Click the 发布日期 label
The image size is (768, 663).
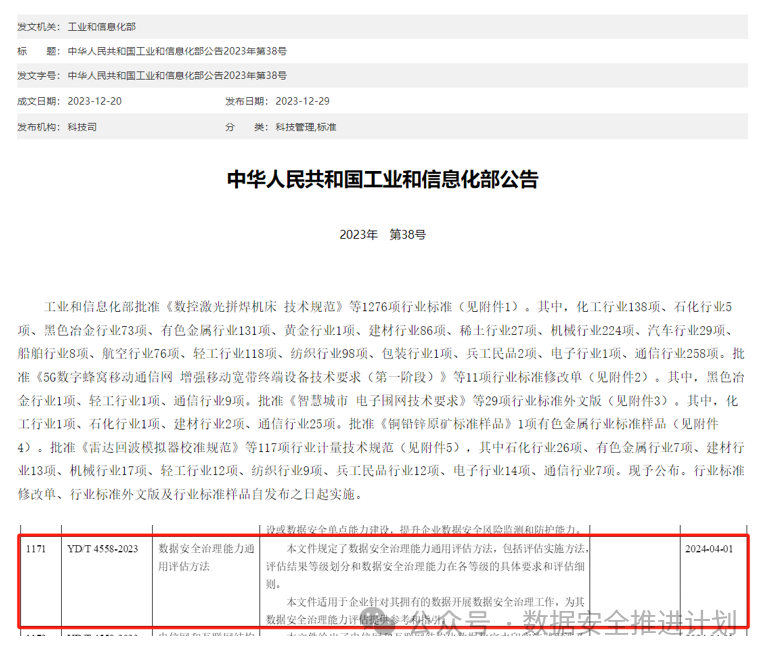(x=246, y=101)
